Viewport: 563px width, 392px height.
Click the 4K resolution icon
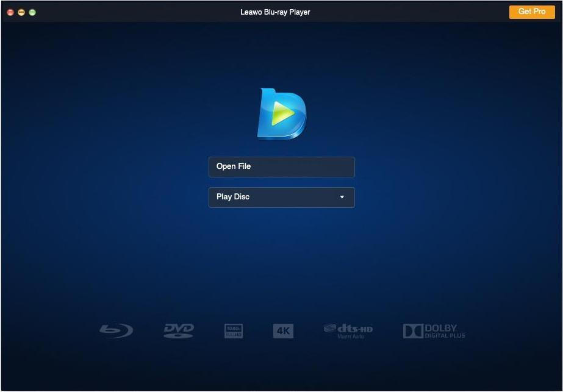283,330
